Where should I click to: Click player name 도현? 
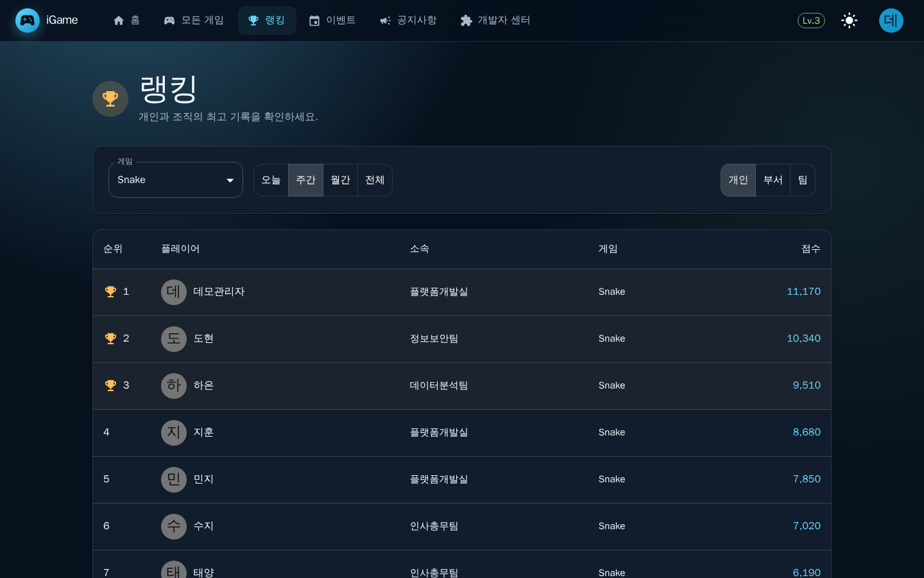click(x=203, y=338)
